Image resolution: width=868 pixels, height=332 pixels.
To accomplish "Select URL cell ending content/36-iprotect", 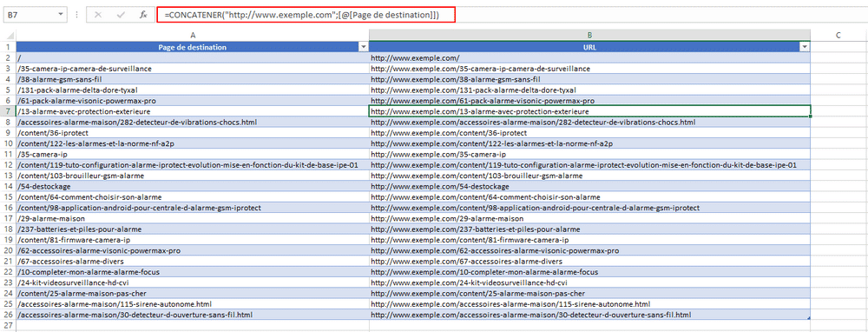I will [589, 133].
